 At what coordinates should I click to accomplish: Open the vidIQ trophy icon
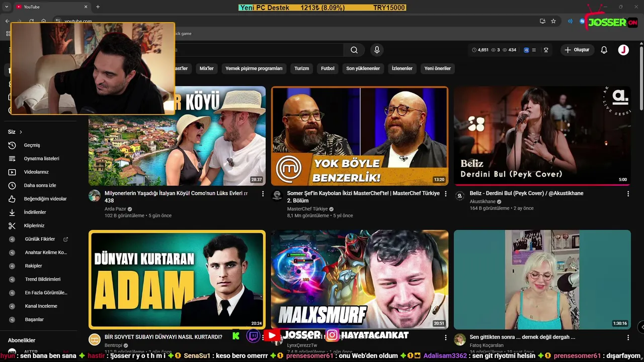pyautogui.click(x=546, y=50)
